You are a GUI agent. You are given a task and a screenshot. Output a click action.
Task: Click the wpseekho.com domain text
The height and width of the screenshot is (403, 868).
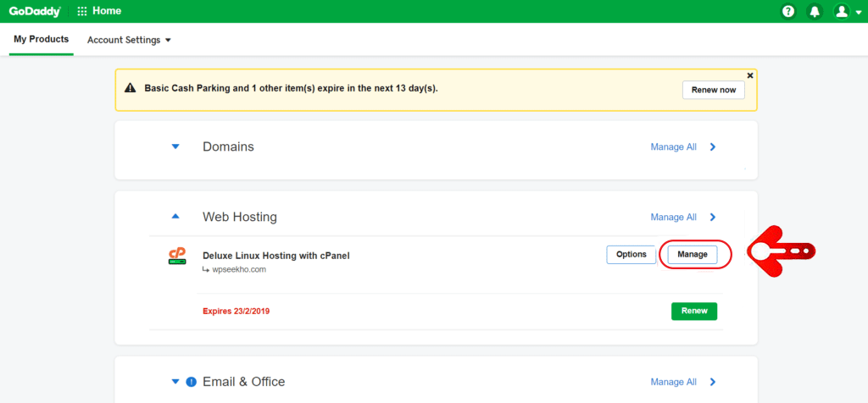click(x=239, y=270)
